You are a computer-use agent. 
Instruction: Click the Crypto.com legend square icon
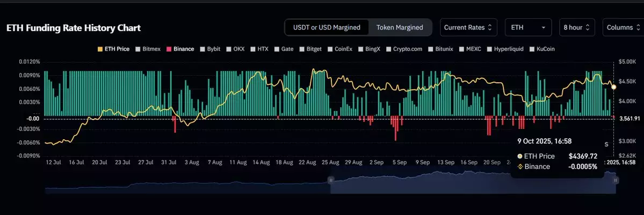coord(388,49)
